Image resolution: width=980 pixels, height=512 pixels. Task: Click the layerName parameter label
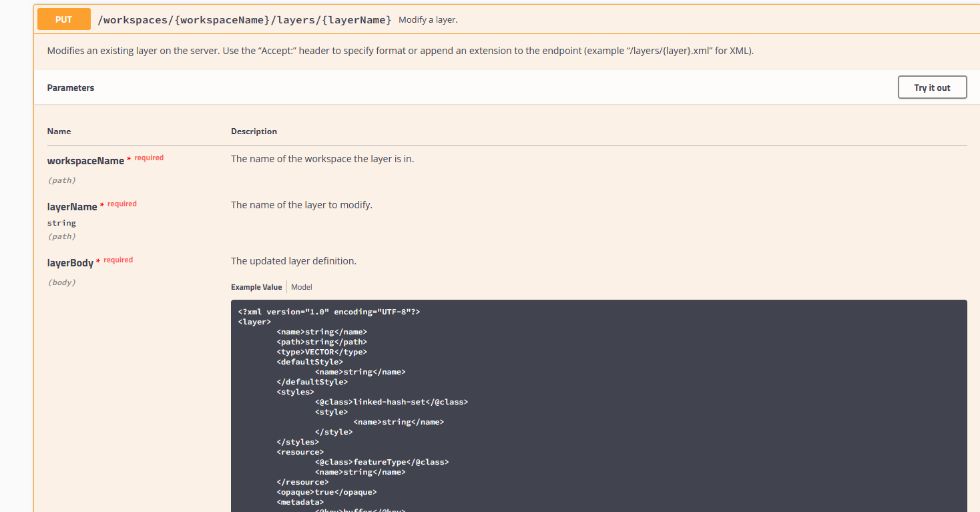pos(72,206)
